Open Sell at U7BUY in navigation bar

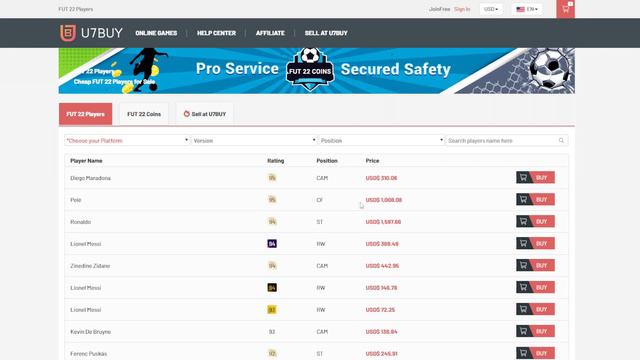[x=326, y=33]
